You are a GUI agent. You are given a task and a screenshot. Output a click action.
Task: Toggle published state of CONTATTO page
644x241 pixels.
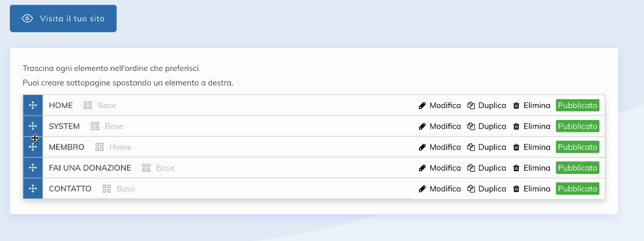[577, 189]
